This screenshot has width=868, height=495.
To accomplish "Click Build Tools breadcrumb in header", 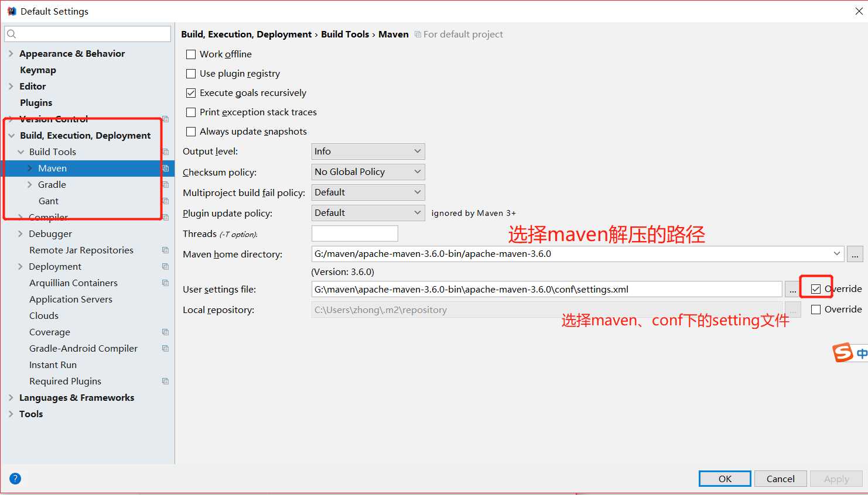I will point(345,34).
